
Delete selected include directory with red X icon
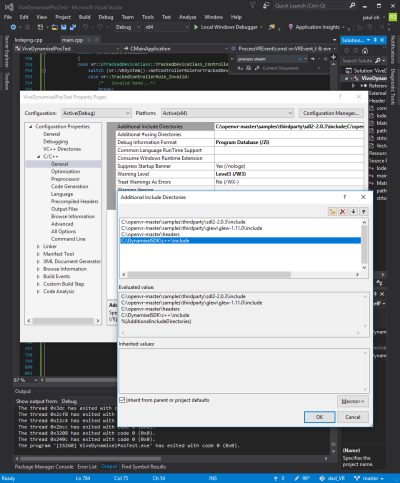(x=342, y=211)
